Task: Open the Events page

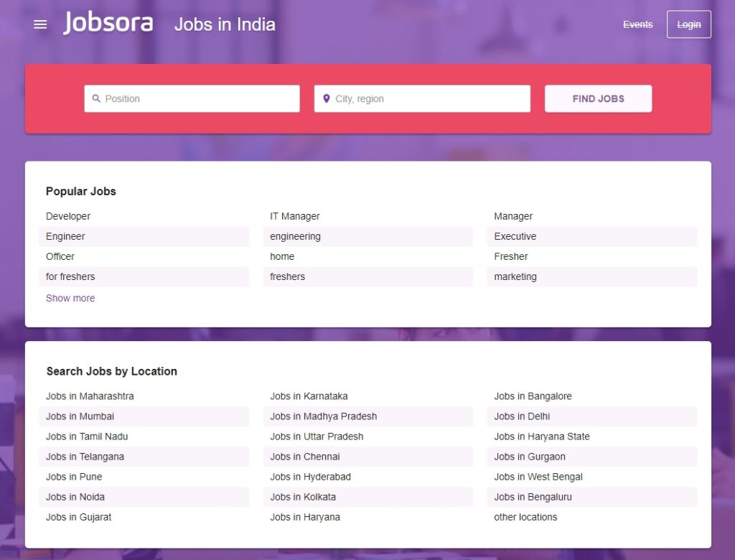Action: pyautogui.click(x=637, y=24)
